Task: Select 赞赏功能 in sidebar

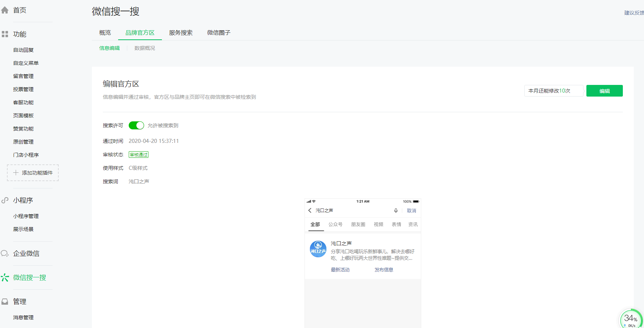Action: pos(23,129)
